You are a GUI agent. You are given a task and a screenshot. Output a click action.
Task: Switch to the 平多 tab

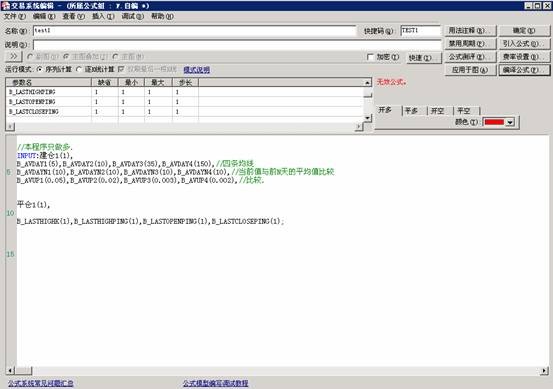(414, 111)
